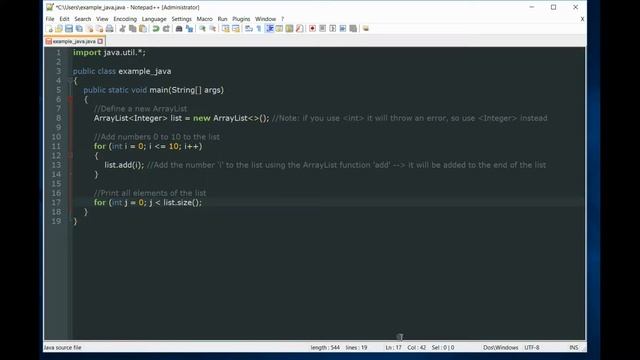The image size is (640, 360).
Task: Click the last toolbar icon after Save Macro
Action: (x=366, y=29)
